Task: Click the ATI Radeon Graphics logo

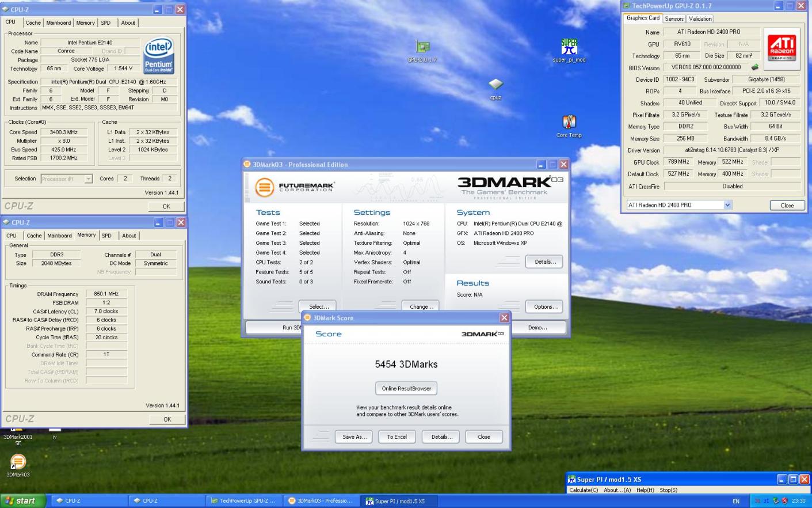Action: [782, 48]
